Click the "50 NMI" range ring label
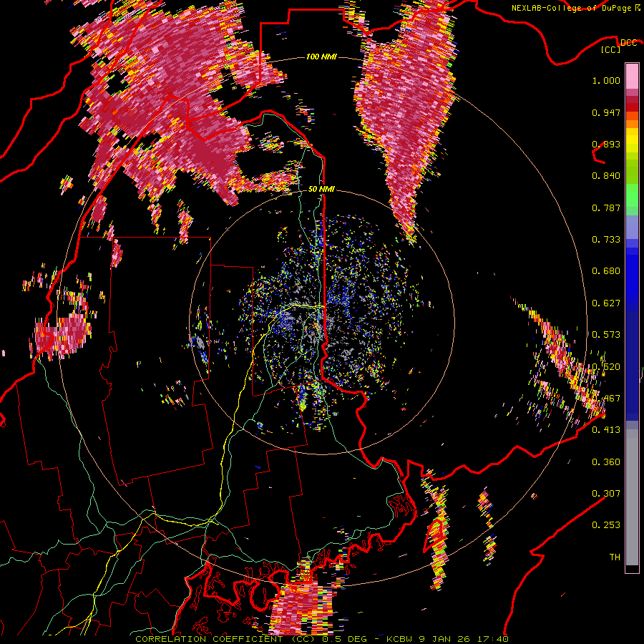The image size is (644, 644). point(321,189)
